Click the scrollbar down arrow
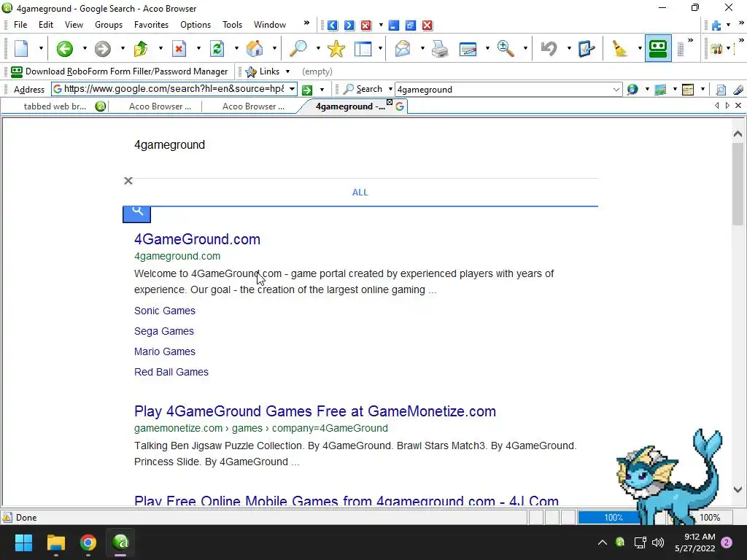 (738, 489)
